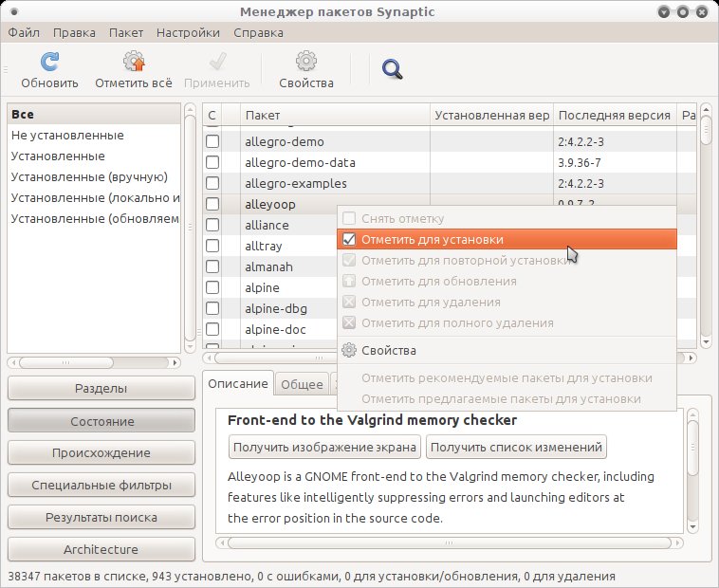Select Установленные (локально и… filter
The image size is (719, 588).
pyautogui.click(x=94, y=197)
